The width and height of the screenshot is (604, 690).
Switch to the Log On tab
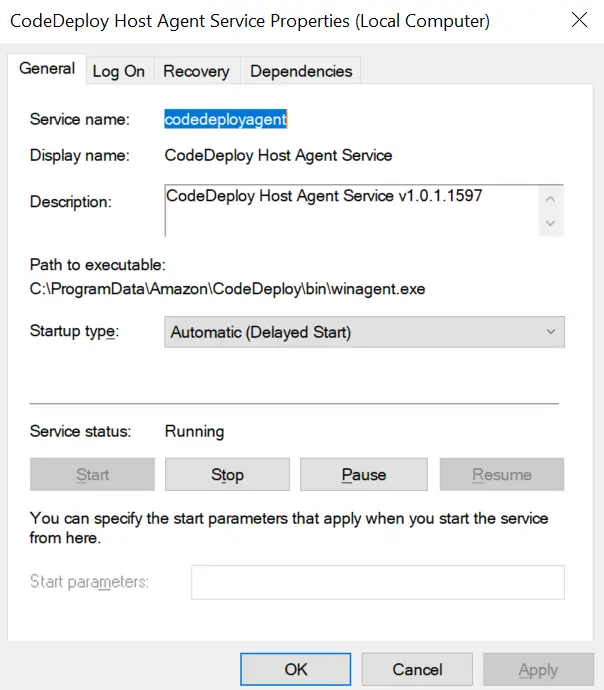coord(119,71)
